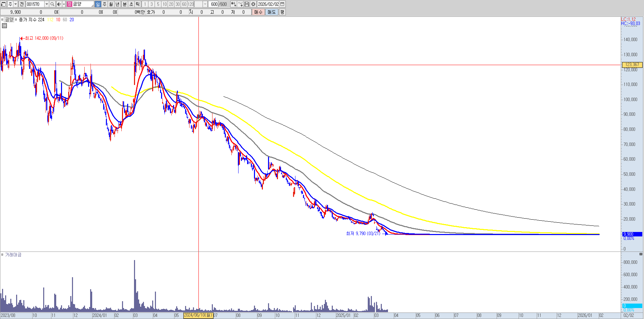The image size is (644, 319).
Task: Click the magnifier stock search icon
Action: pyautogui.click(x=52, y=4)
